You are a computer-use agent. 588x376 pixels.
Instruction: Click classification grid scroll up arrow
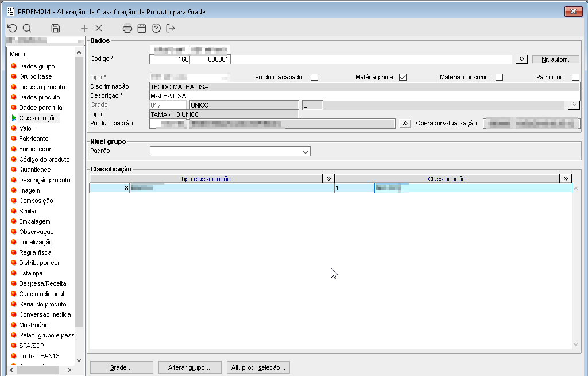(575, 189)
